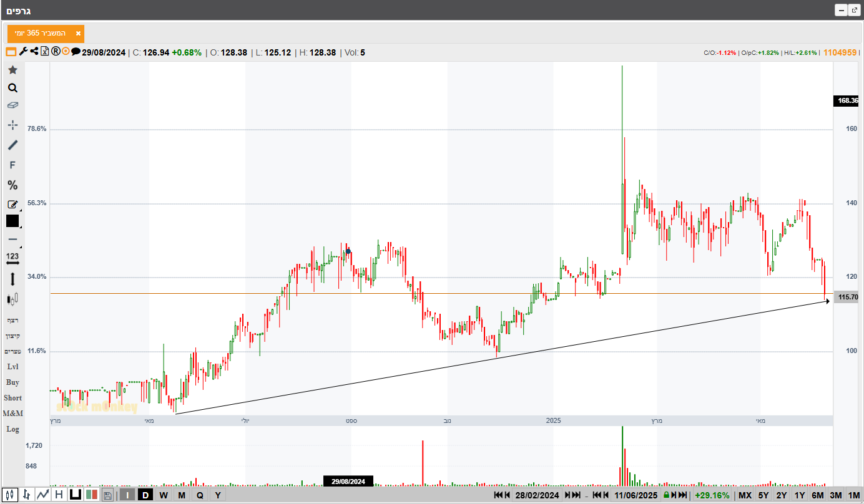The image size is (864, 504).
Task: Click the circled R icon
Action: click(56, 52)
